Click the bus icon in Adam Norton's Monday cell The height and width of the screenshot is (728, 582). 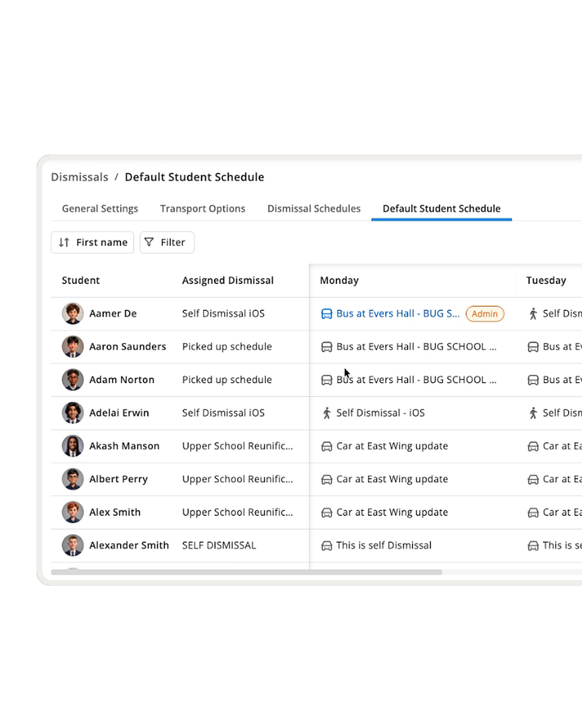(327, 380)
